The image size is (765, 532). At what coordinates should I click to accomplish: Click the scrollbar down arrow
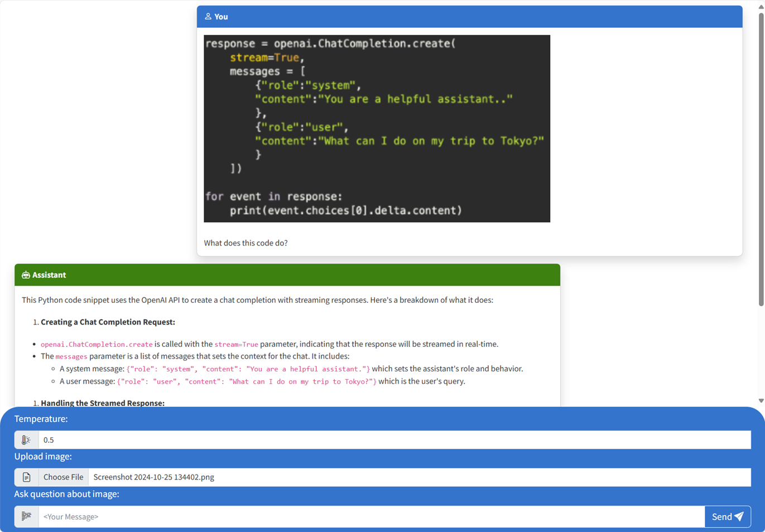pyautogui.click(x=761, y=400)
